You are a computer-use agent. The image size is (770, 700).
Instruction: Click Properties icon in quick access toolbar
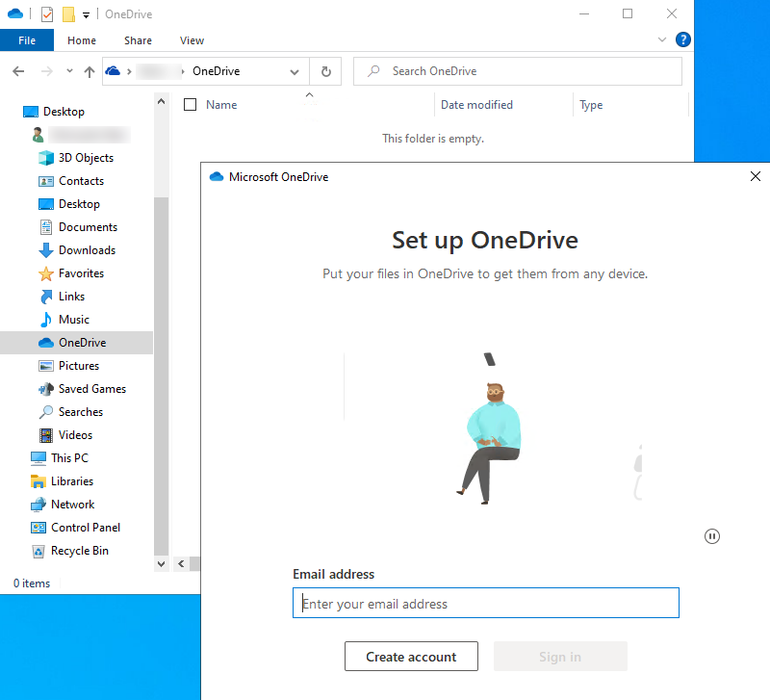pos(46,14)
